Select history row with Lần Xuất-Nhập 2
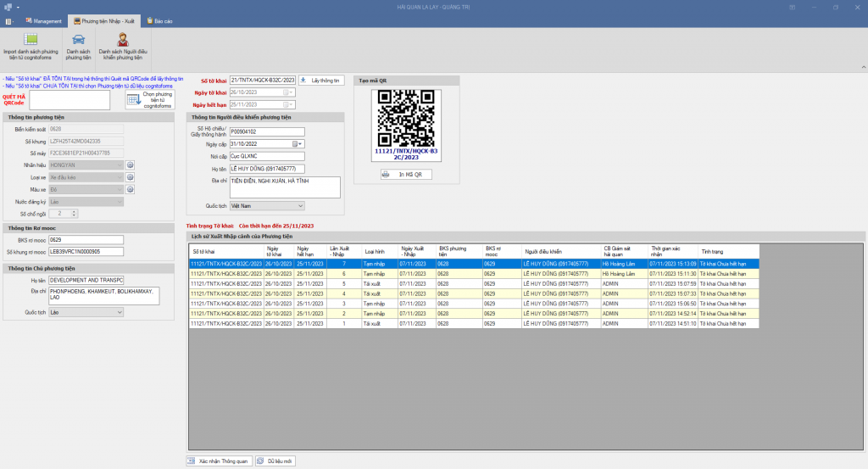The width and height of the screenshot is (868, 469). (x=474, y=314)
